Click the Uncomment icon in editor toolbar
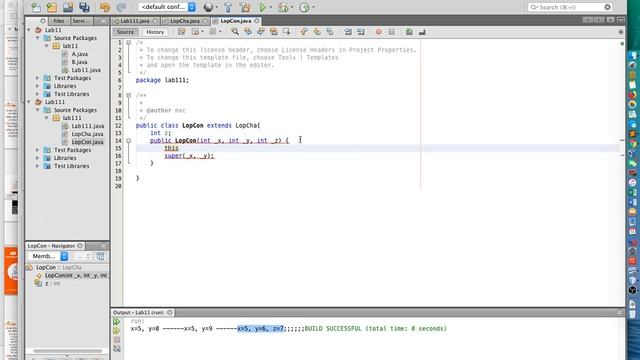The height and width of the screenshot is (360, 640). (422, 32)
